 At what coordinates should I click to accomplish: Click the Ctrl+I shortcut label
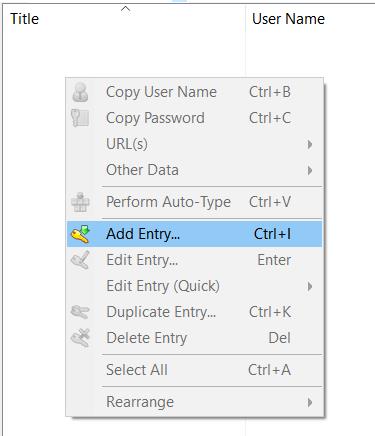(272, 234)
